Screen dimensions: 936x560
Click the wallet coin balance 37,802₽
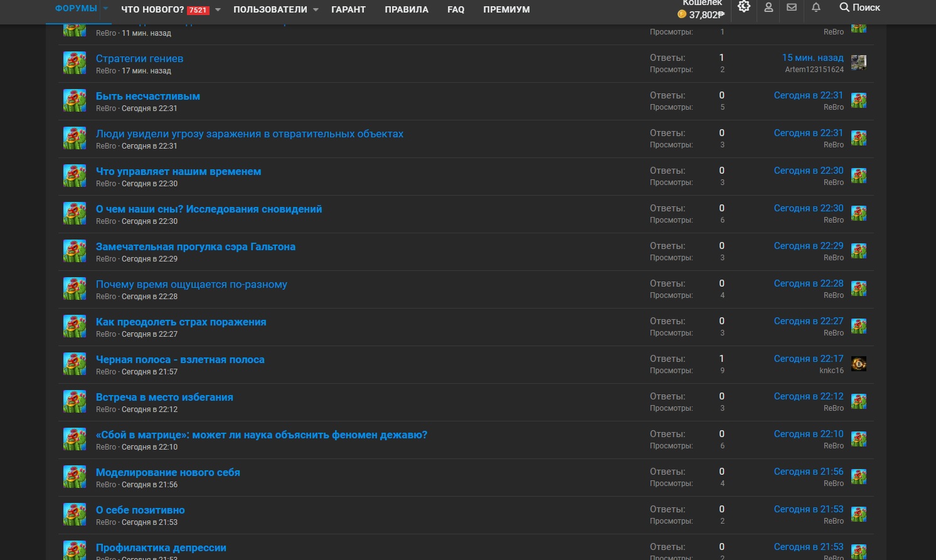[701, 14]
